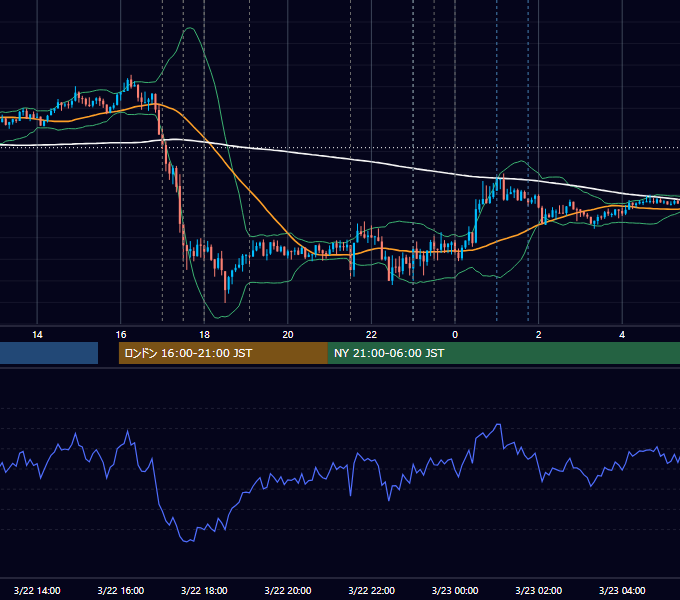Click the 3/22 18:00 date label

204,590
